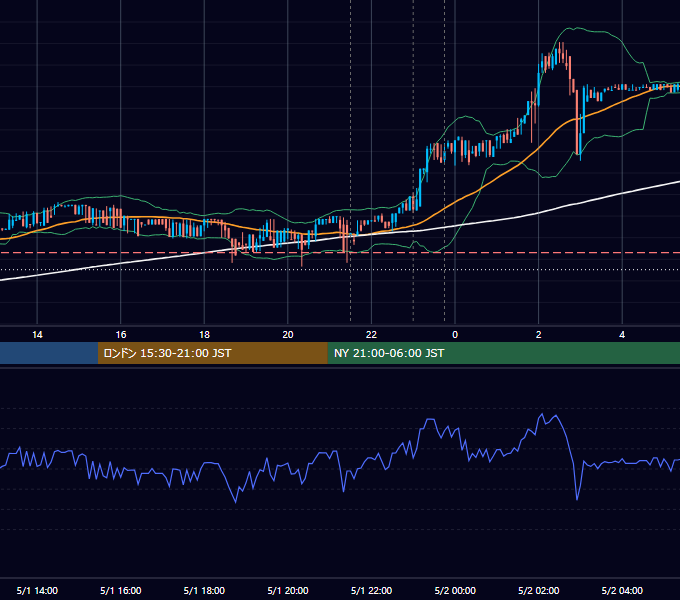Click the NY 21:00-06:00 JST session band
The width and height of the screenshot is (680, 600).
503,353
